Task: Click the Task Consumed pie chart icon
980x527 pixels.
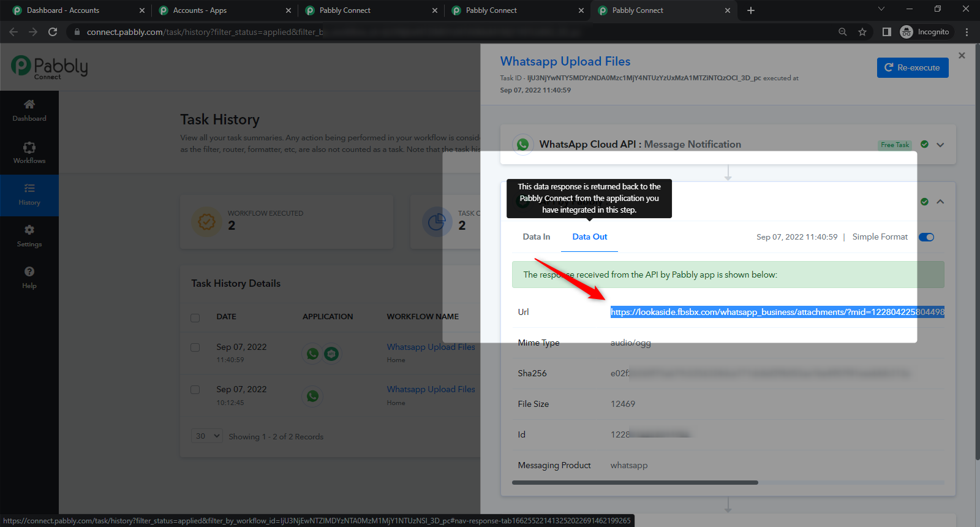Action: pyautogui.click(x=437, y=221)
